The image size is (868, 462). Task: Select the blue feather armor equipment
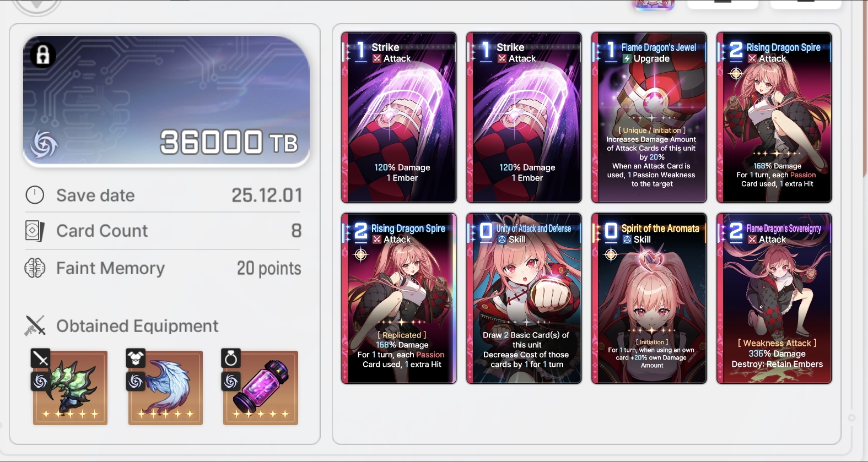[x=165, y=388]
